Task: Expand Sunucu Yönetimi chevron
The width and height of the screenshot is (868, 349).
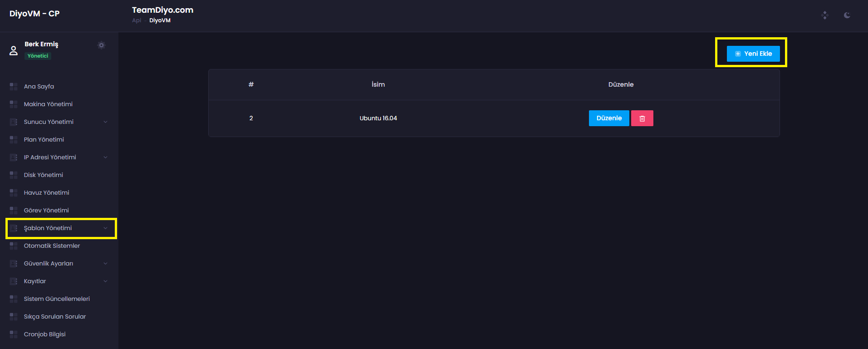Action: pos(105,122)
